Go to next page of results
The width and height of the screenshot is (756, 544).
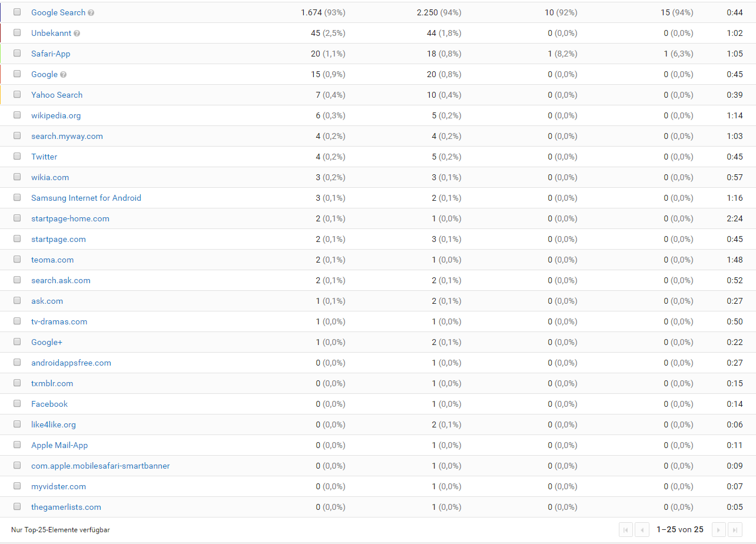click(x=718, y=530)
